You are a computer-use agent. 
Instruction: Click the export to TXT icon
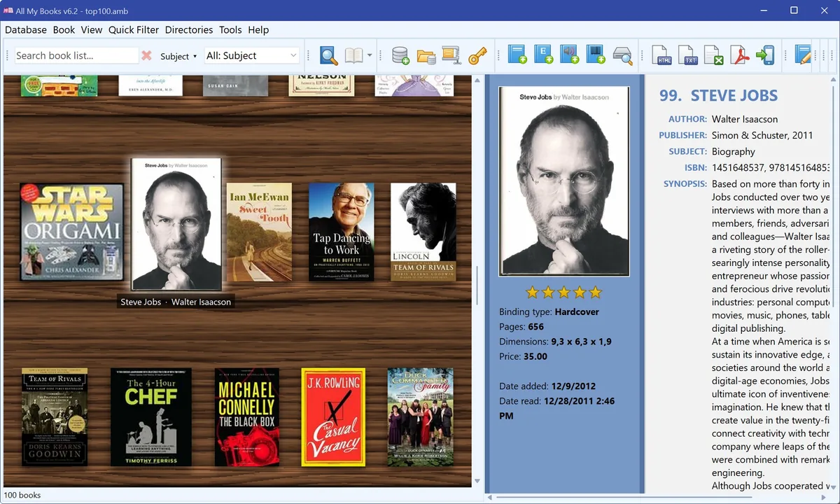coord(688,55)
